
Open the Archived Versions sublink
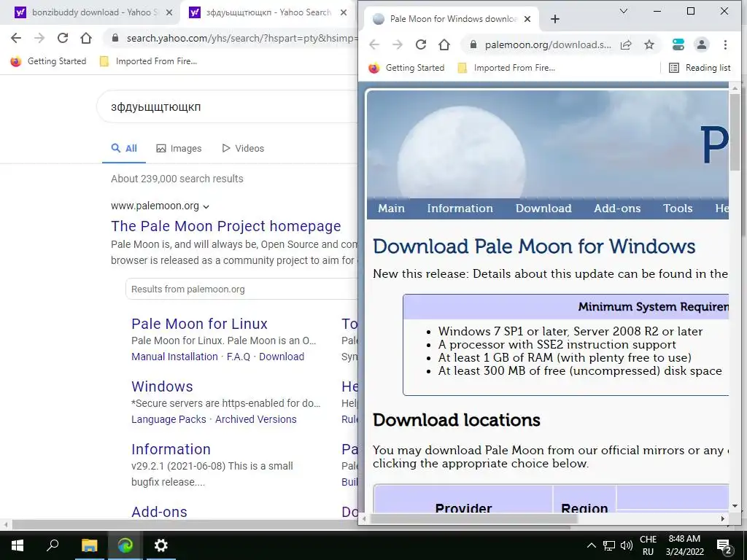[x=256, y=419]
